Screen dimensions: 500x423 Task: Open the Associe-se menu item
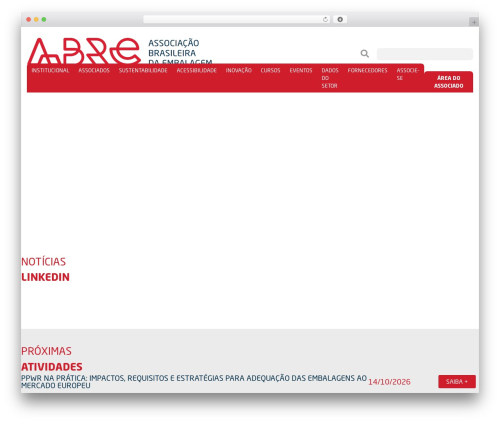408,74
